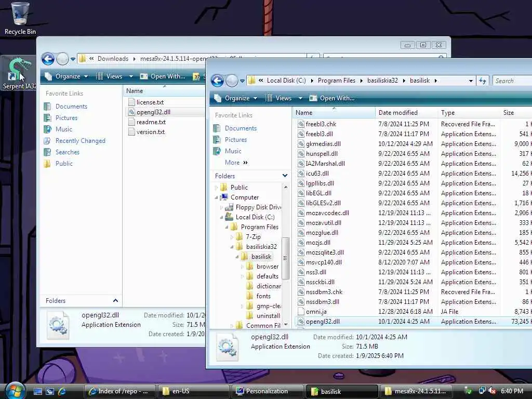Select readme.txt in Downloads window
The height and width of the screenshot is (399, 532).
tap(151, 122)
